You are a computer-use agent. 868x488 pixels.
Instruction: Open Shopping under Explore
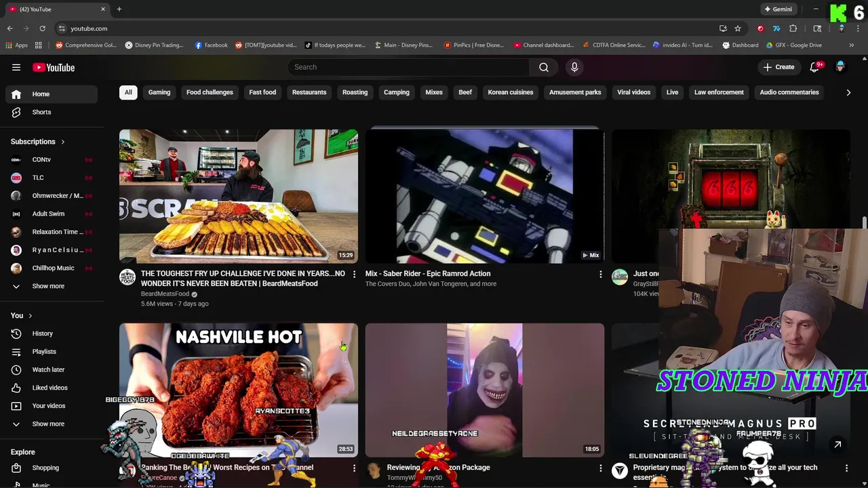52,468
